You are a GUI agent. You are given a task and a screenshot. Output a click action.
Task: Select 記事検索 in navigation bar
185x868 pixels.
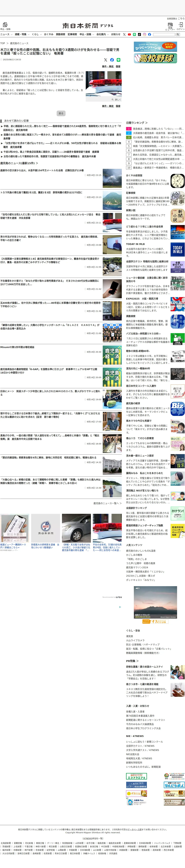pos(72,34)
